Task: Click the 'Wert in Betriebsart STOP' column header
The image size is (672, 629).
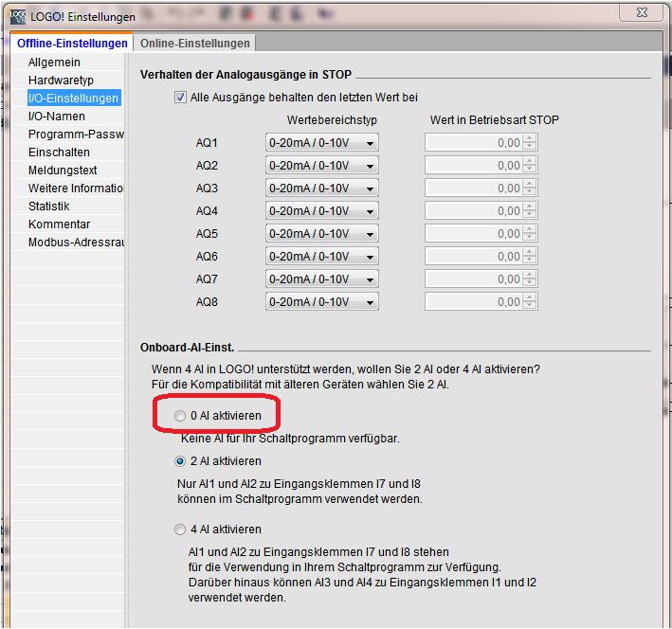Action: (x=494, y=120)
